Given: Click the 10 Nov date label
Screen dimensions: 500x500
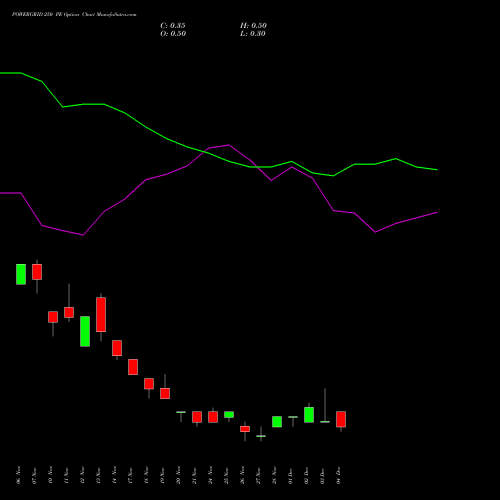Looking at the screenshot, I should (x=50, y=475).
